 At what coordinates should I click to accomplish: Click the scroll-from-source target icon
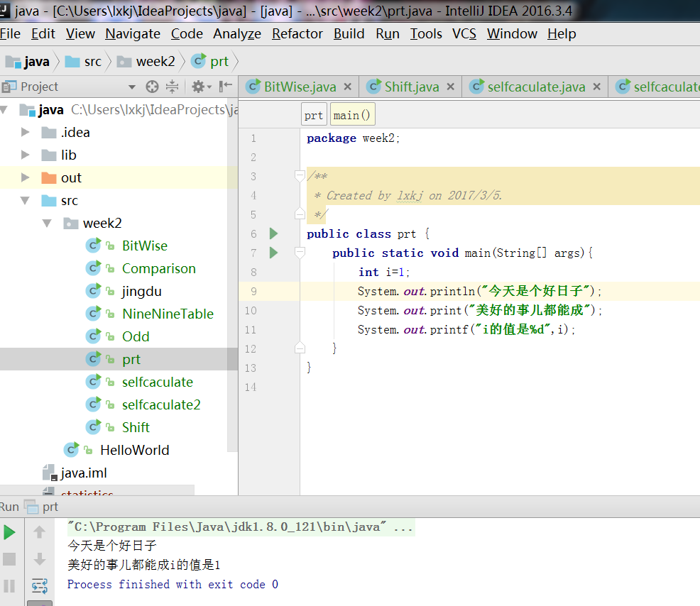point(152,87)
